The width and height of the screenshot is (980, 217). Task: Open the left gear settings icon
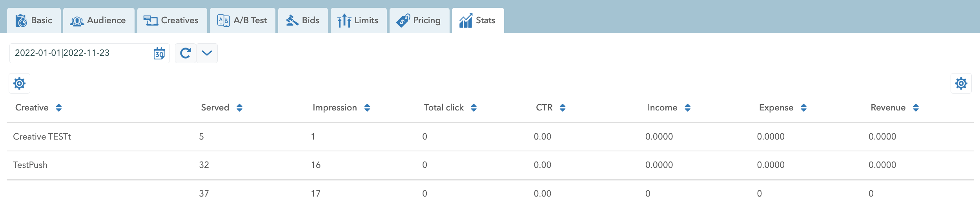pos(19,83)
